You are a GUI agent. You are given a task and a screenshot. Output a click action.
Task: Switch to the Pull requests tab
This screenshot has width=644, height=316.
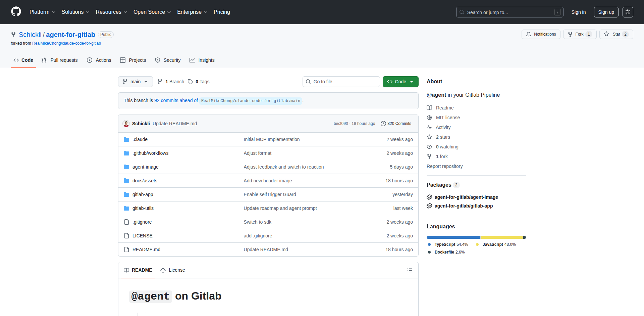60,60
